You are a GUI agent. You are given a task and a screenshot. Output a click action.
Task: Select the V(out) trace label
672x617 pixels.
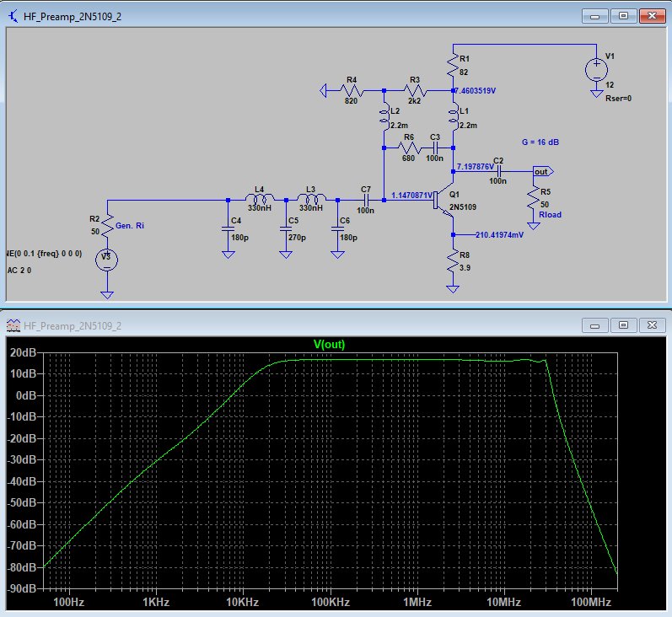pyautogui.click(x=329, y=344)
